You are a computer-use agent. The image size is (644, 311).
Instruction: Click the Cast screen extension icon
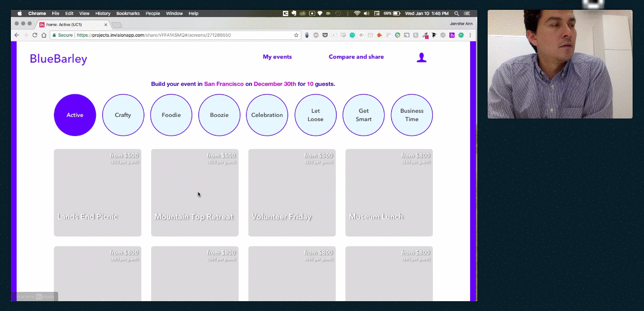click(x=406, y=35)
